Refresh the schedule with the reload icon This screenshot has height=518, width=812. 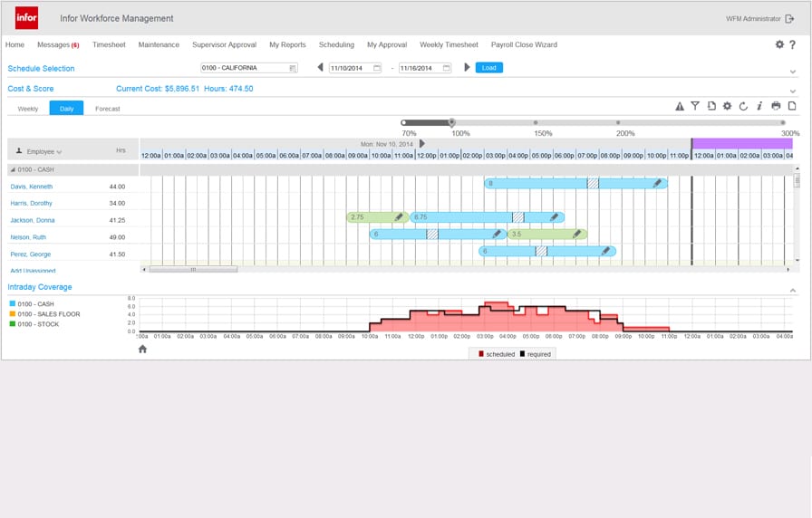click(x=743, y=107)
